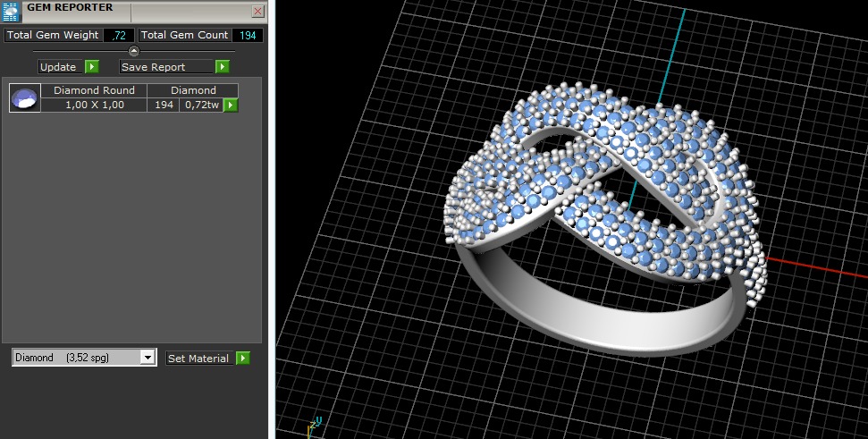Click the Update button label
868x439 pixels.
[60, 67]
